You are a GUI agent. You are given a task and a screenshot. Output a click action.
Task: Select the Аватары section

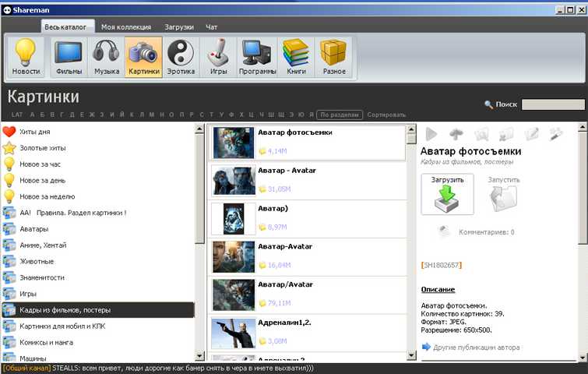98,229
